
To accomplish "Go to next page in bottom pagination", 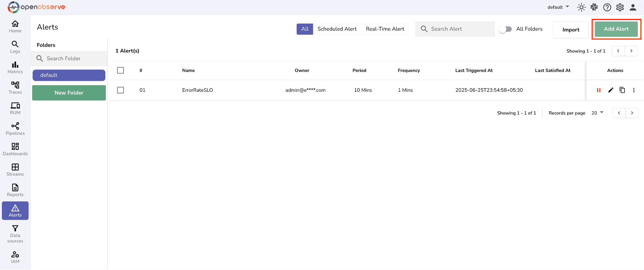I will [632, 113].
